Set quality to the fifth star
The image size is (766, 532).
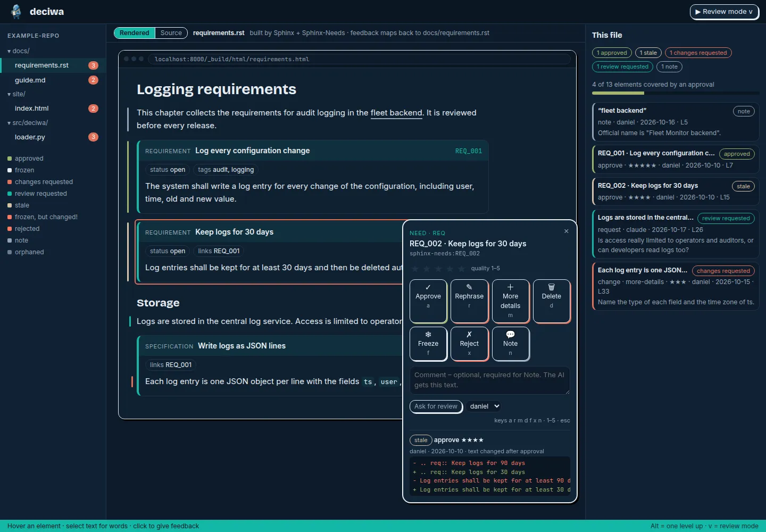point(461,269)
